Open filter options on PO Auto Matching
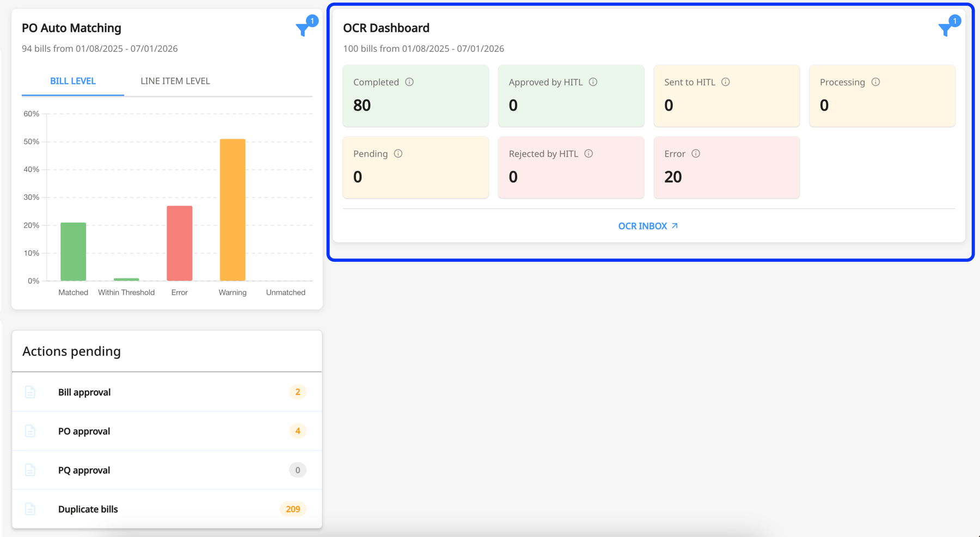980x537 pixels. point(303,30)
